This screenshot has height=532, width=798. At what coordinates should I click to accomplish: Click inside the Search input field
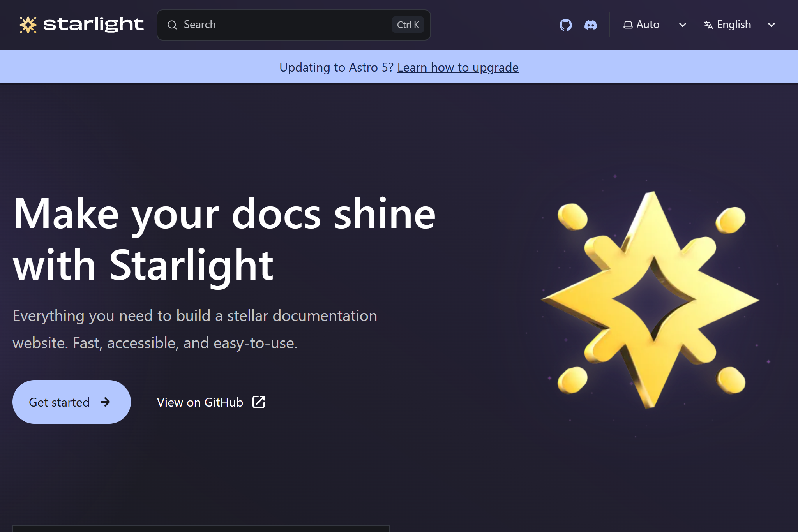coord(273,25)
